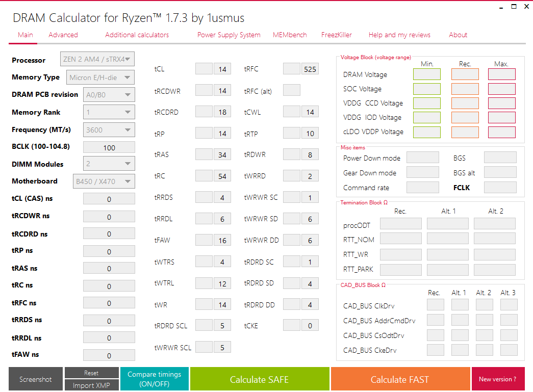
Task: Click the Power Down mode field
Action: (x=423, y=158)
